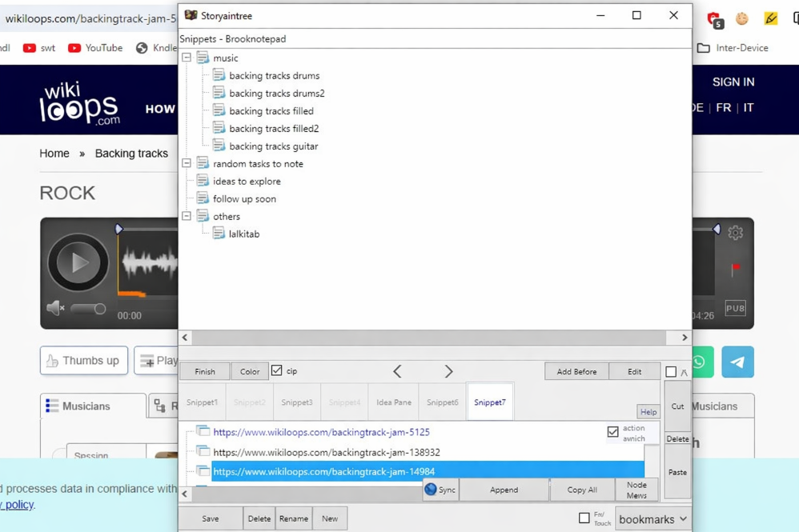Open the backingtrack-jam-5125 link
This screenshot has height=532, width=799.
[x=321, y=432]
